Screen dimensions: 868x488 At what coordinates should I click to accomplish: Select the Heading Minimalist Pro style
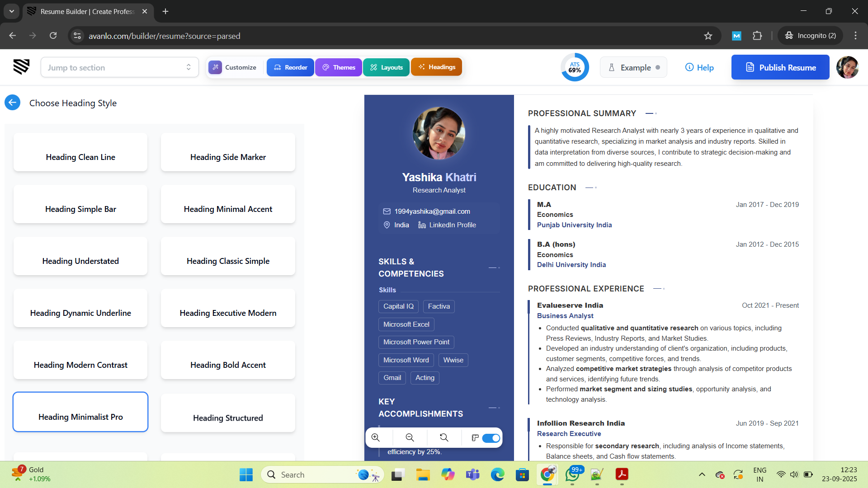click(x=80, y=412)
